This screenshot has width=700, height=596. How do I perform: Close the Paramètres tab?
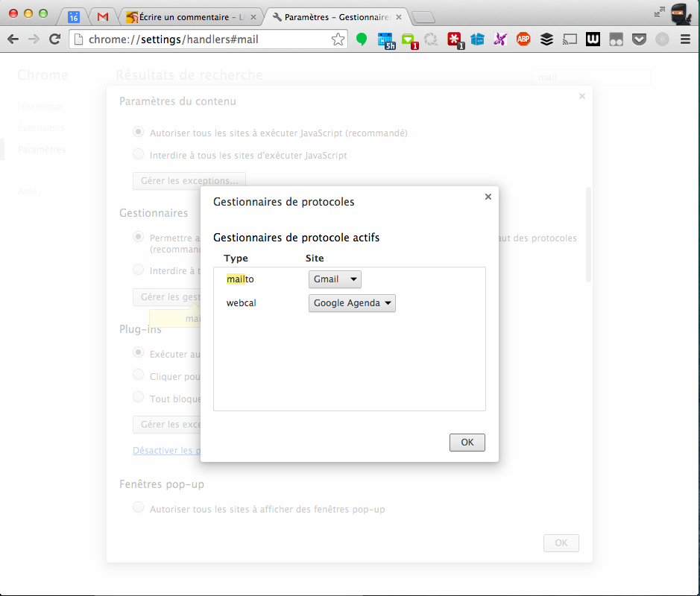coord(399,17)
